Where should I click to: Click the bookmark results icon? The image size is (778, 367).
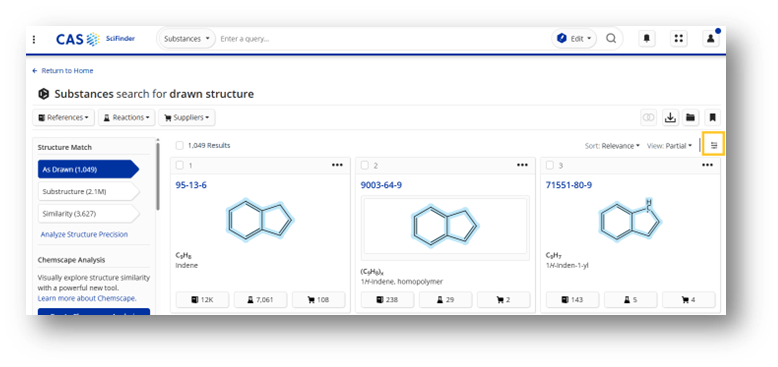tap(713, 118)
